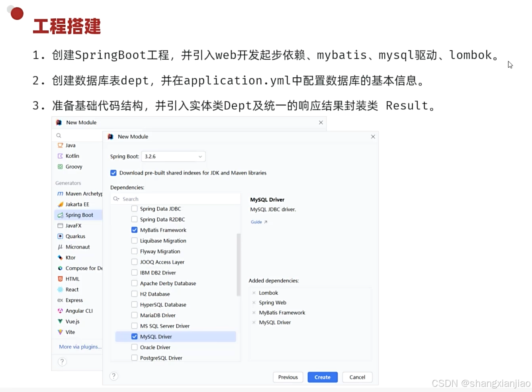532x392 pixels.
Task: Enable the Flyway Migration checkbox
Action: click(135, 251)
